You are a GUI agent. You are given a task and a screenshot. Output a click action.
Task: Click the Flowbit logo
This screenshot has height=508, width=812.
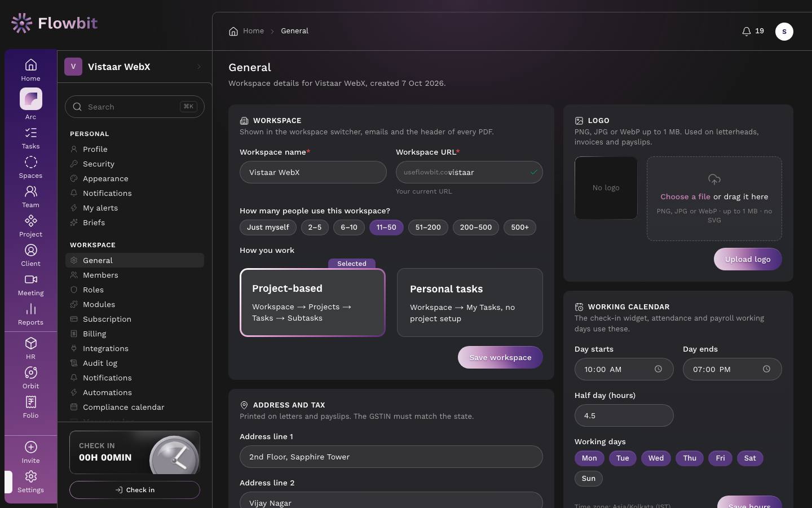54,23
